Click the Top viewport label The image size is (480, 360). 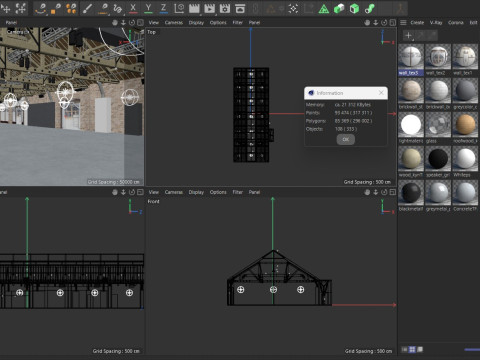click(x=151, y=32)
